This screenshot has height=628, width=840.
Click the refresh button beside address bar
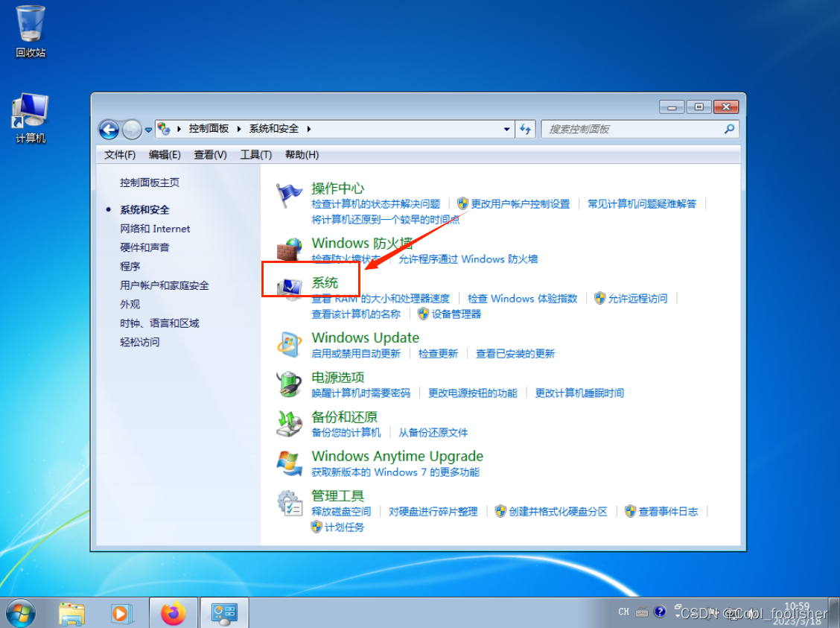coord(526,129)
